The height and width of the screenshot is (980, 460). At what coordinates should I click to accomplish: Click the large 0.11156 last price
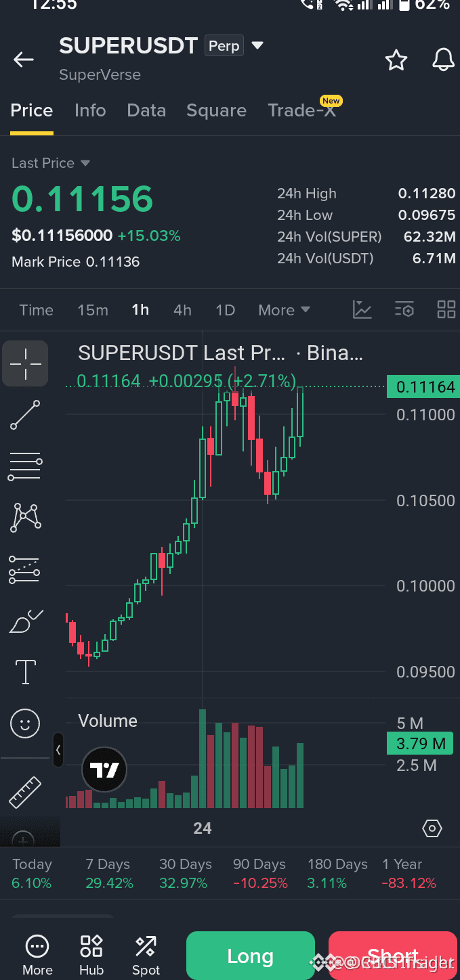83,199
